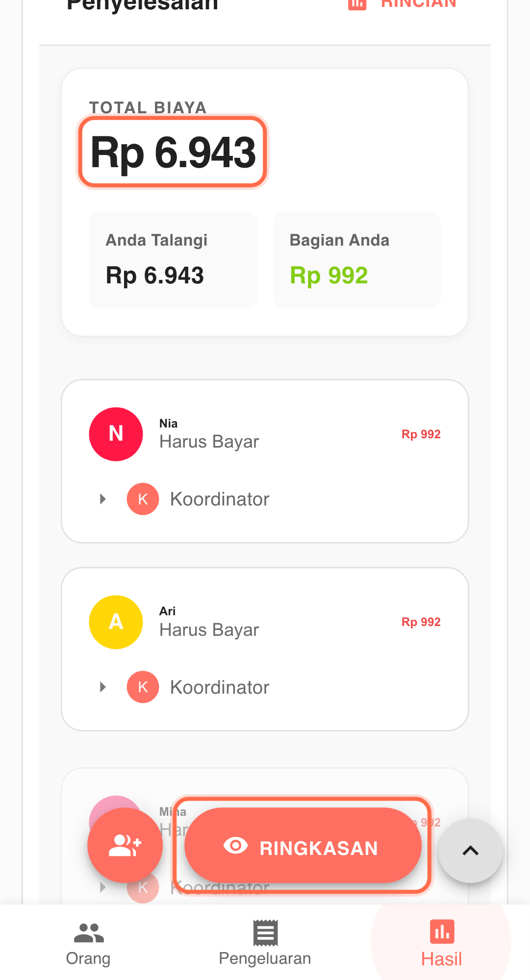
Task: Click the add person floating button
Action: click(x=125, y=846)
